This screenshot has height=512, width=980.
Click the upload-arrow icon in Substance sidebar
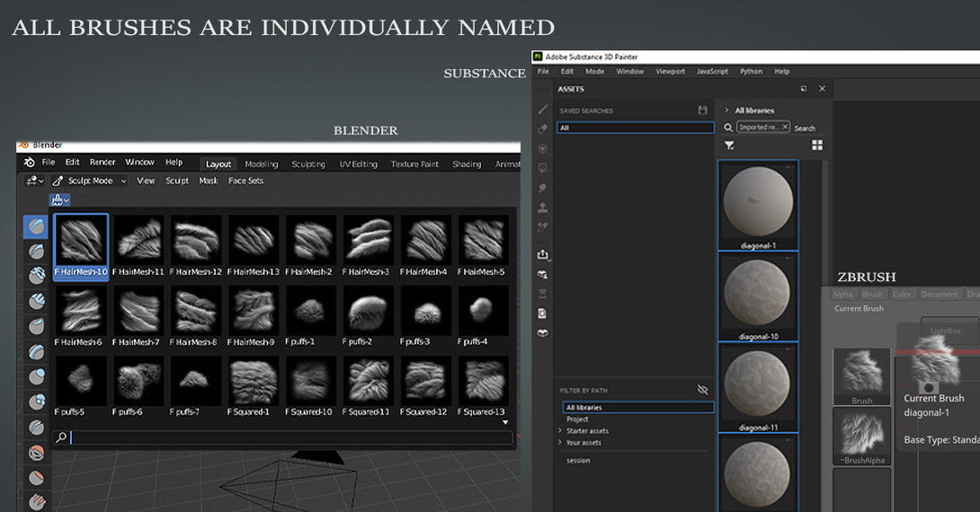(542, 254)
